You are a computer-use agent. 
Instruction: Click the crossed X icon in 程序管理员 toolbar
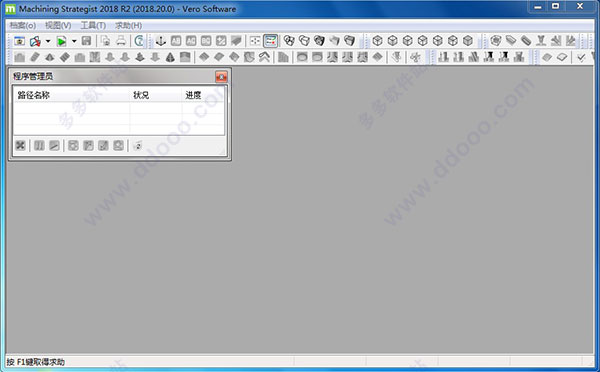pyautogui.click(x=21, y=145)
